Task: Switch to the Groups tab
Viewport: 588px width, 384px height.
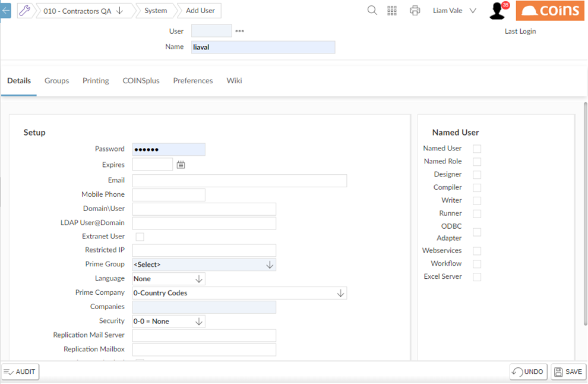Action: pos(56,80)
